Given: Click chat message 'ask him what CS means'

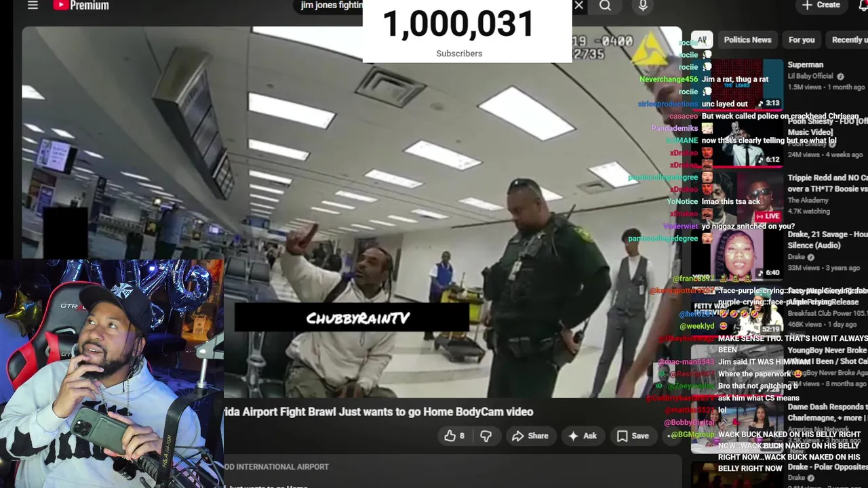Looking at the screenshot, I should point(759,399).
